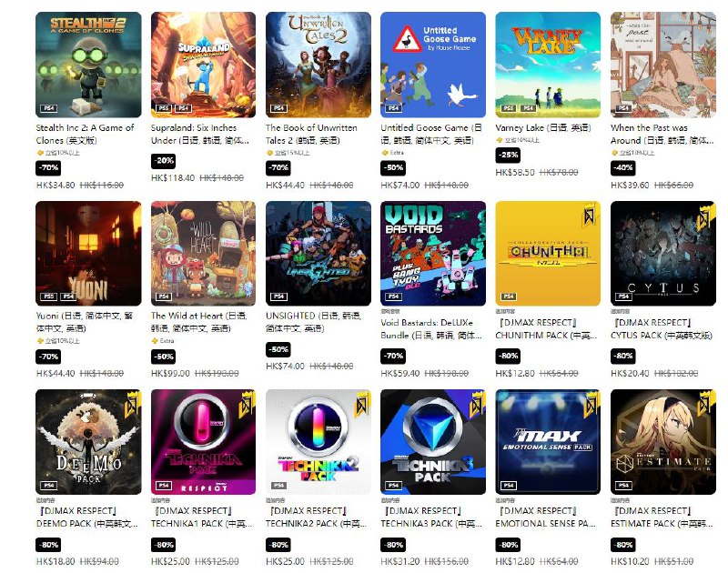Open TECHNIKA3 PACK title link

[x=431, y=518]
